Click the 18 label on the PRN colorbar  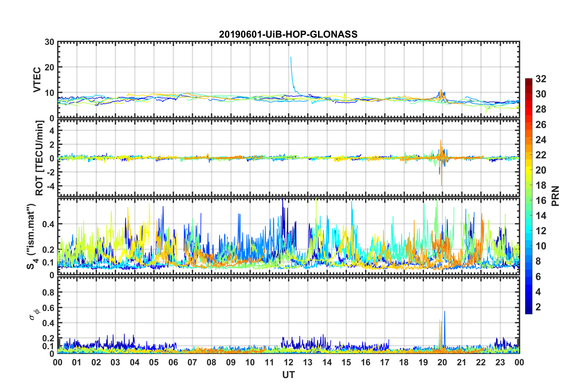click(541, 185)
